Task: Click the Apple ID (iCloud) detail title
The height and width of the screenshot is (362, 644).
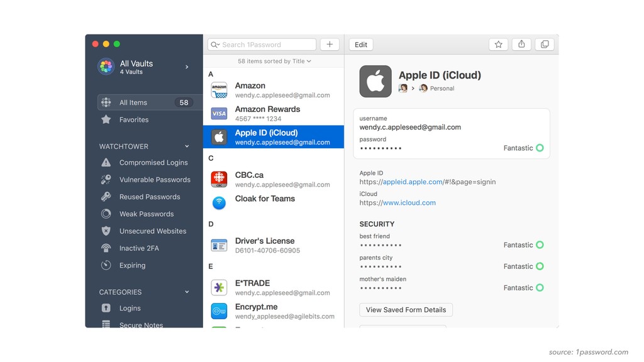Action: tap(440, 75)
